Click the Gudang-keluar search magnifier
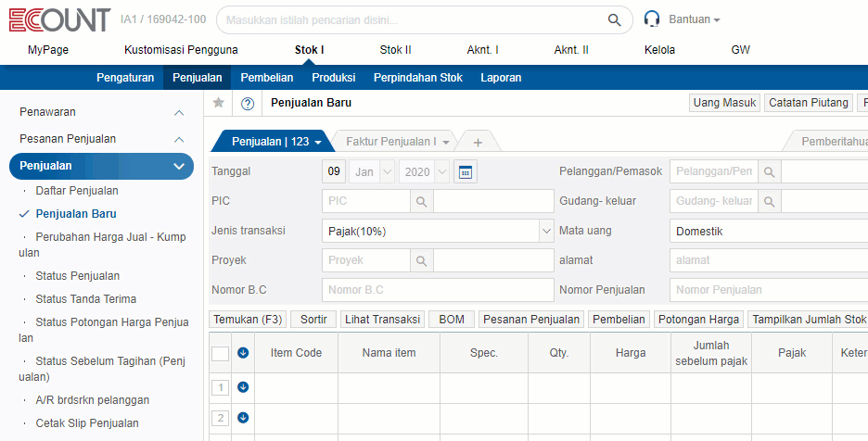This screenshot has height=441, width=868. click(769, 201)
